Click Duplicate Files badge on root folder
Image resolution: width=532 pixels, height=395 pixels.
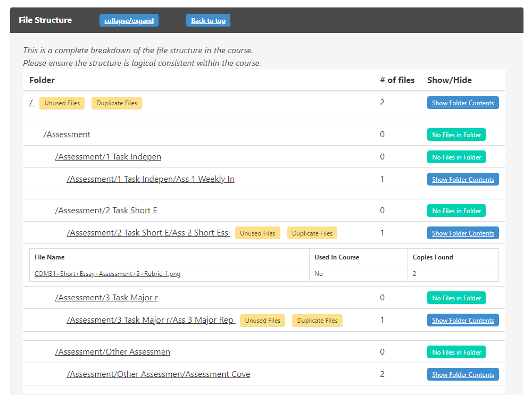pyautogui.click(x=117, y=103)
